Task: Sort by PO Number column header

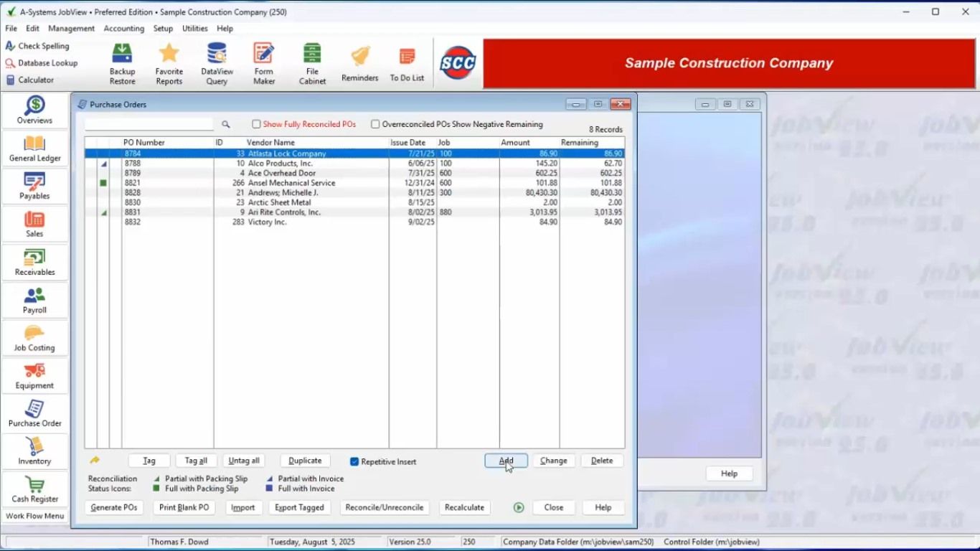Action: click(168, 143)
